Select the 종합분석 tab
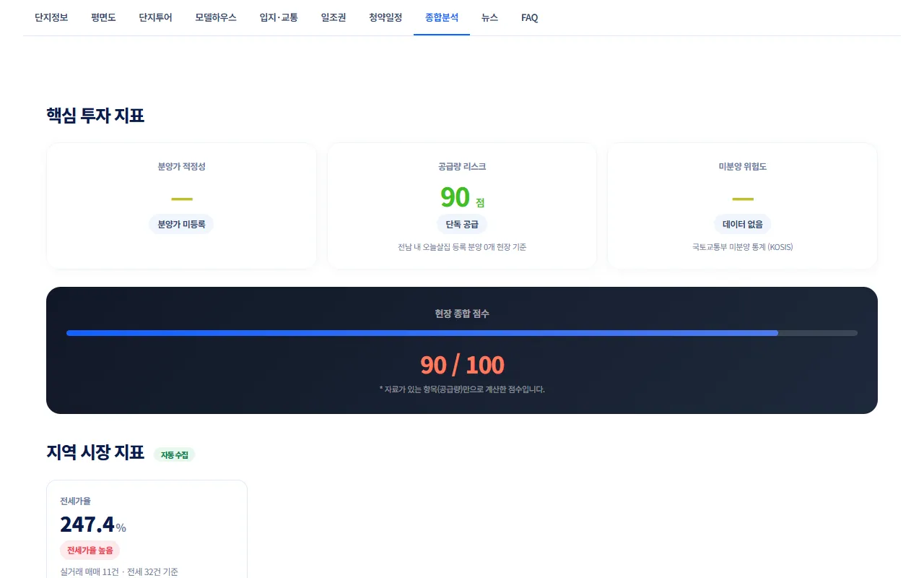The width and height of the screenshot is (924, 578). tap(442, 17)
